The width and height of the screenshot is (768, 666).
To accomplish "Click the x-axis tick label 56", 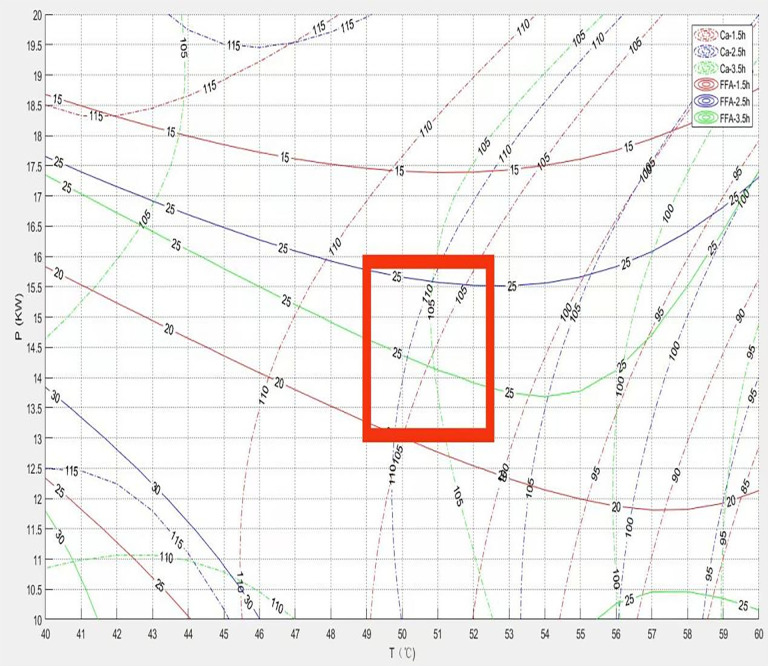I will click(616, 634).
